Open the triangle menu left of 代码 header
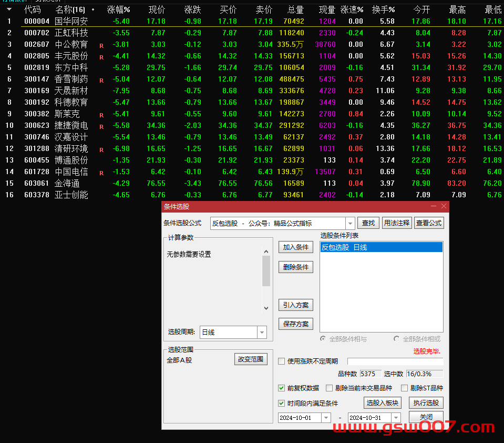 9,9
